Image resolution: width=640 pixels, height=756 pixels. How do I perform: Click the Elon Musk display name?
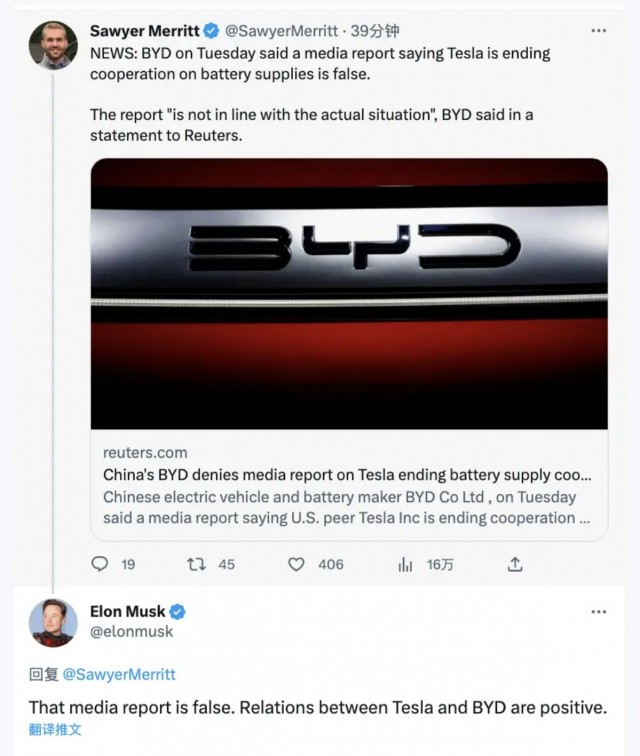click(x=127, y=611)
